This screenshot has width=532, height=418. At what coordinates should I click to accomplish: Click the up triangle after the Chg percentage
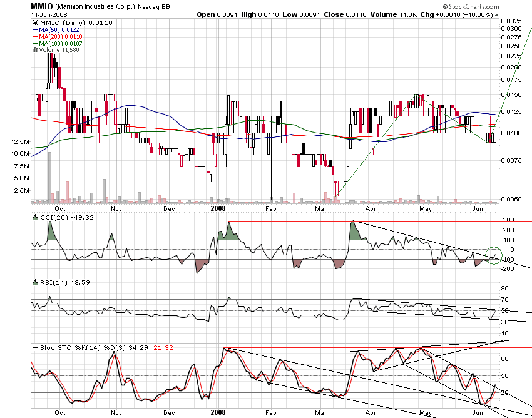(496, 15)
